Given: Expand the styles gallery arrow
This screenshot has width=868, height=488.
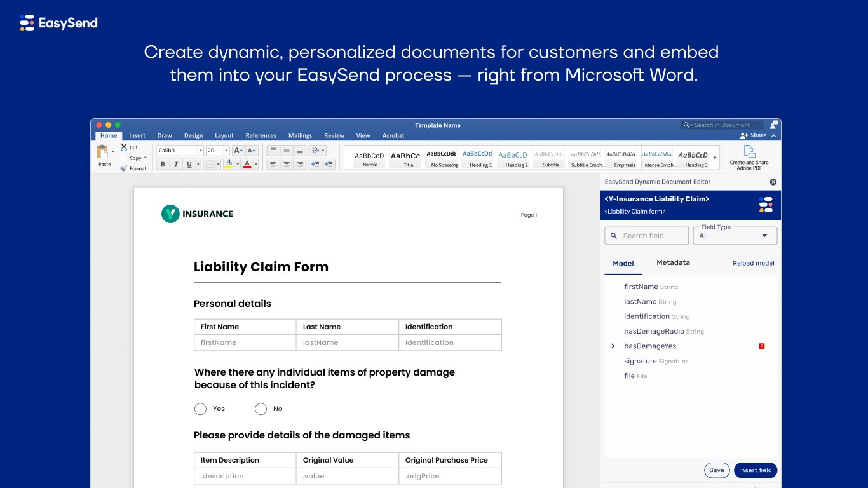Looking at the screenshot, I should click(x=715, y=157).
